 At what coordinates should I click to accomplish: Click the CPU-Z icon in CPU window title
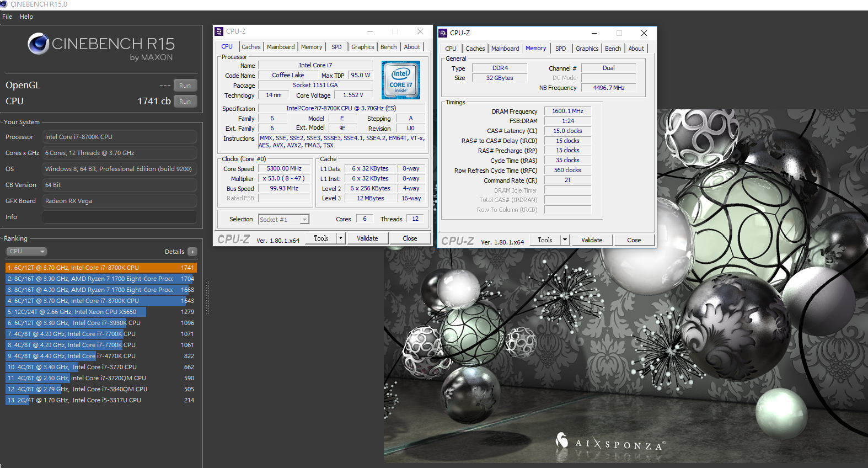click(219, 31)
